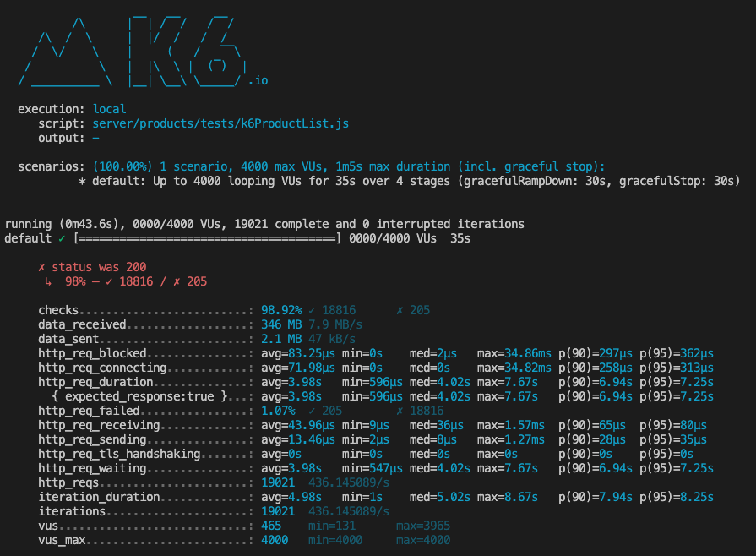The width and height of the screenshot is (756, 556).
Task: Click the data_received value '346 MB'
Action: 281,324
